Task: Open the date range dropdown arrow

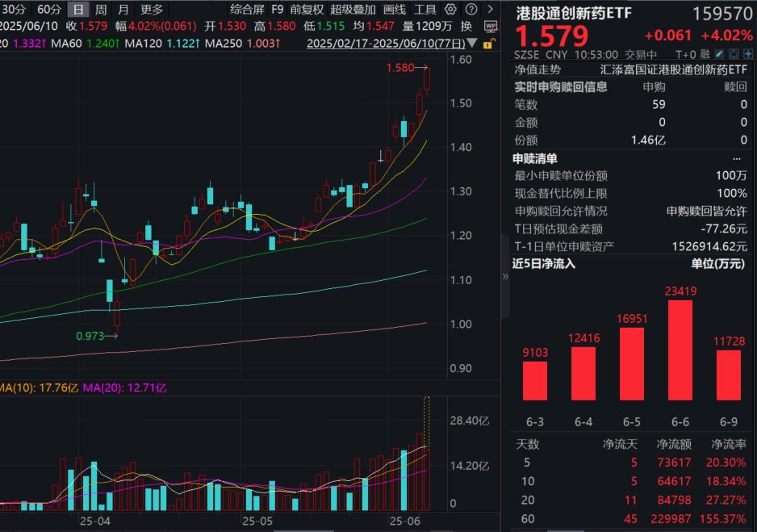Action: click(x=471, y=44)
